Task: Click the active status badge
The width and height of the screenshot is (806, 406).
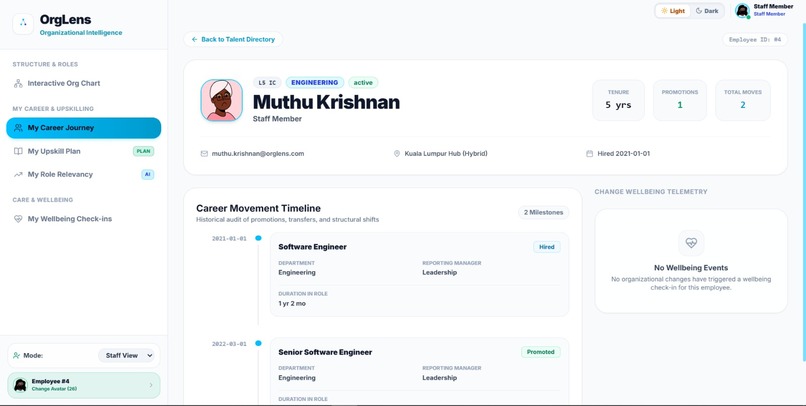Action: pyautogui.click(x=363, y=82)
